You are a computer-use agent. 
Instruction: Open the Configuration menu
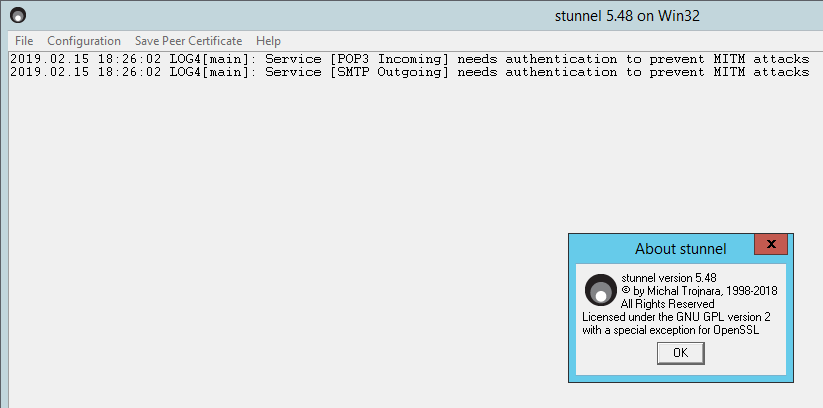tap(84, 41)
